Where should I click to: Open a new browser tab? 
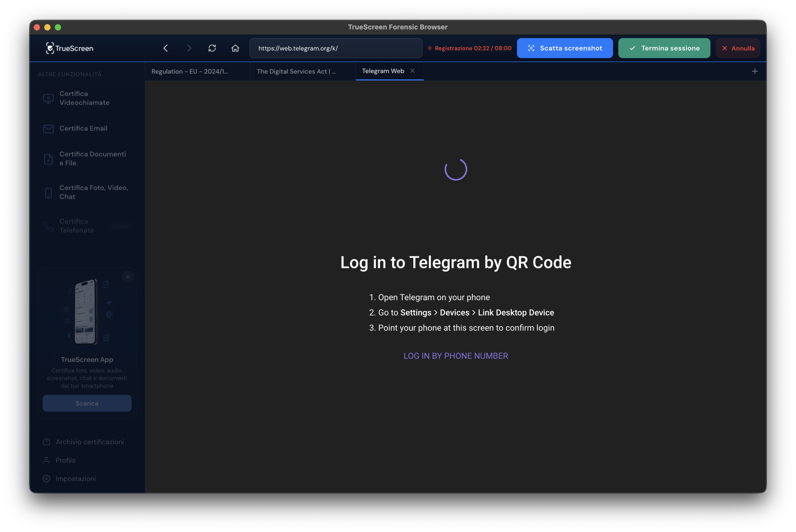[x=755, y=71]
